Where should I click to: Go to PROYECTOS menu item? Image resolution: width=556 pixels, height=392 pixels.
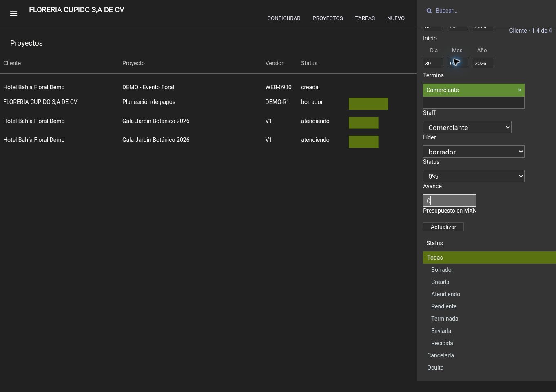click(x=328, y=18)
